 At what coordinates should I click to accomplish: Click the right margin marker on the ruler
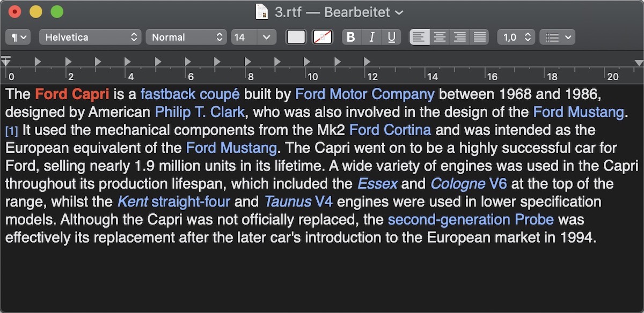coord(638,63)
